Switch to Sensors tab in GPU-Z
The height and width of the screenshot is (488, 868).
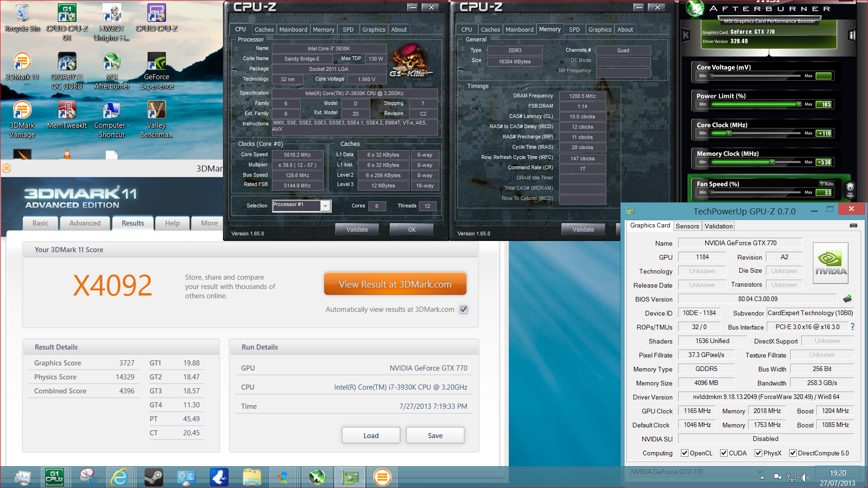687,226
